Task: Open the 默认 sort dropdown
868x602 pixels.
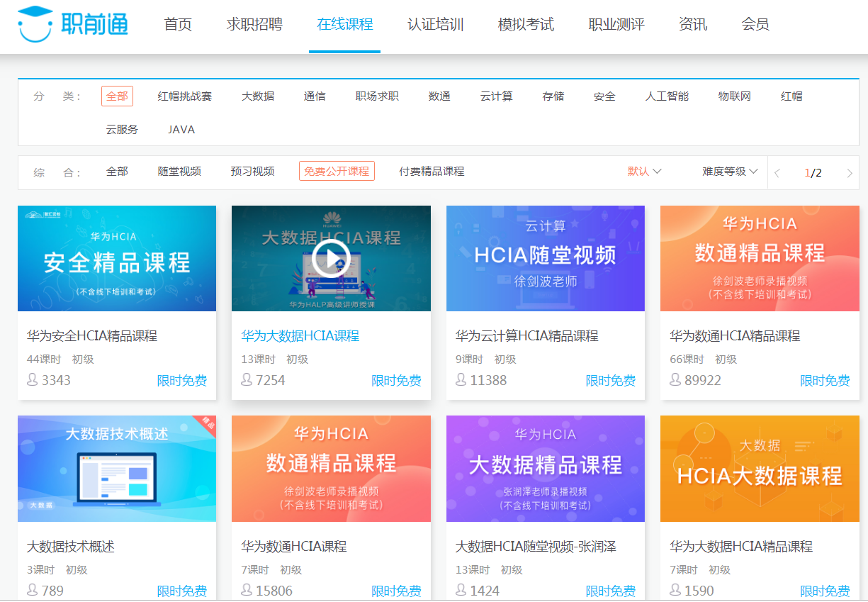Action: (645, 172)
